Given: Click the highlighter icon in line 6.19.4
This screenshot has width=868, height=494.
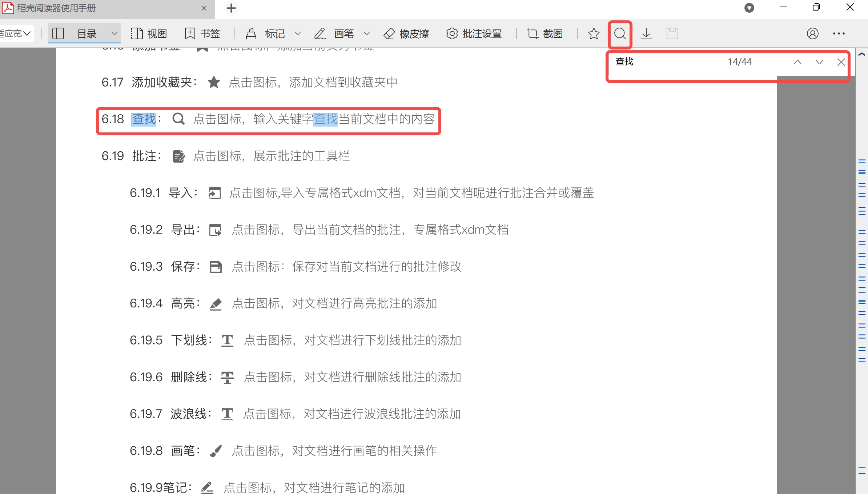Looking at the screenshot, I should tap(216, 304).
